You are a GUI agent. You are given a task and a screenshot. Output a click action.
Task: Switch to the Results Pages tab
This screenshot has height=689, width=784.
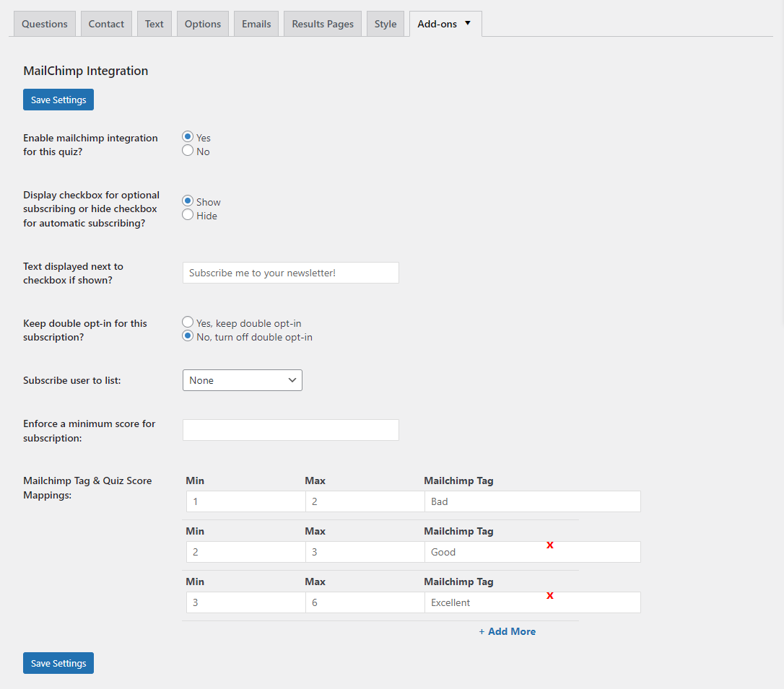point(323,24)
